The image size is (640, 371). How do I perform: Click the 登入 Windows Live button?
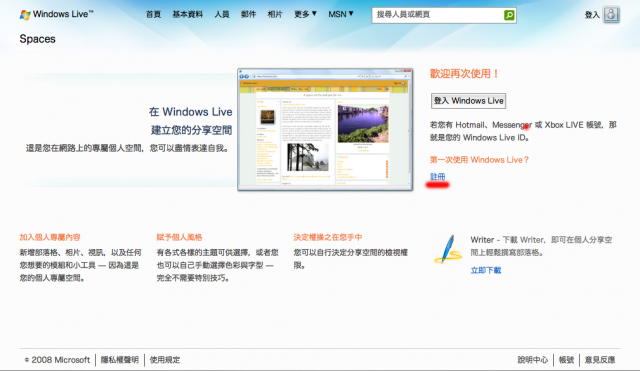point(468,101)
